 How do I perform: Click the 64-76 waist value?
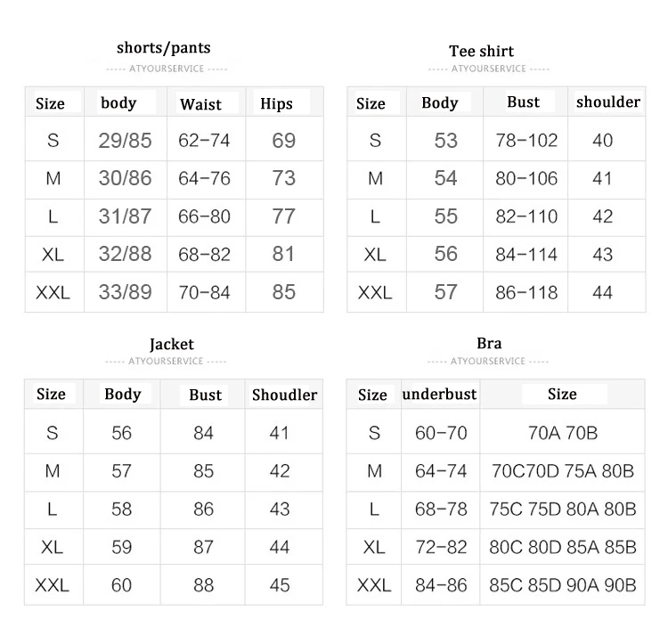[x=204, y=178]
